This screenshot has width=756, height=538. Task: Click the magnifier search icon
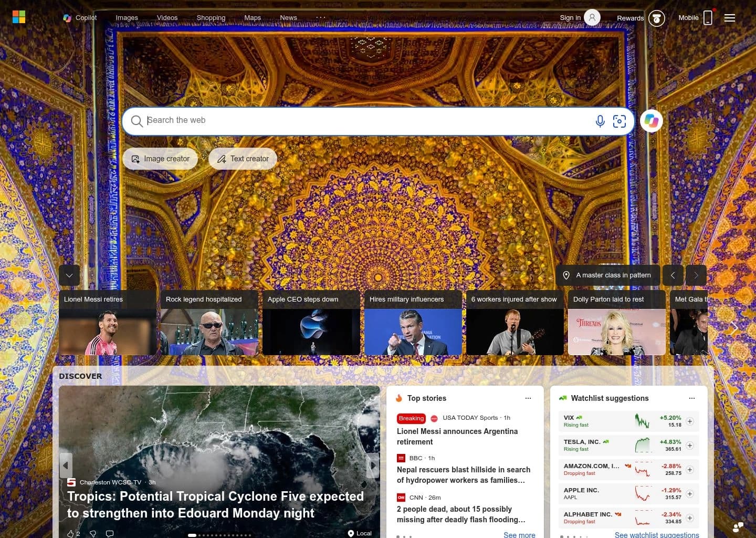pyautogui.click(x=136, y=121)
